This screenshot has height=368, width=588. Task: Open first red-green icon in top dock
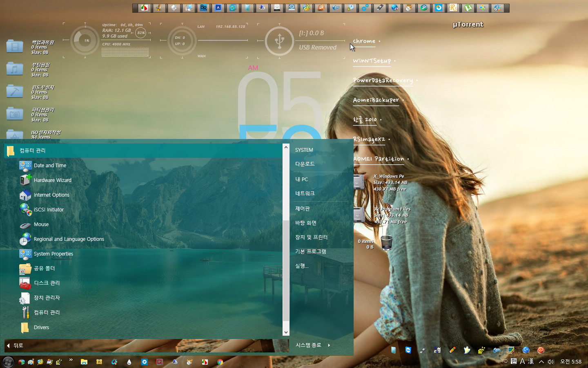coord(145,8)
